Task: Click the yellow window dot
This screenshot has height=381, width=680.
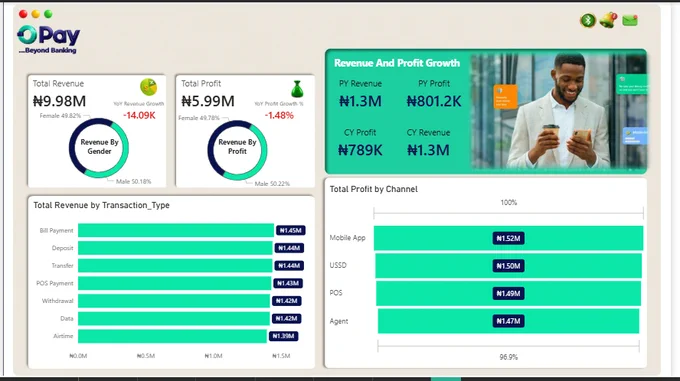Action: click(36, 14)
